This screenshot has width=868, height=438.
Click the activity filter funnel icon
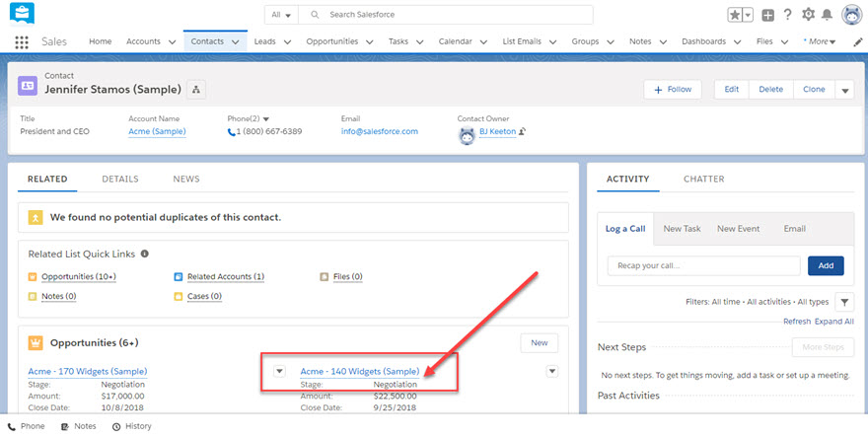pyautogui.click(x=844, y=302)
